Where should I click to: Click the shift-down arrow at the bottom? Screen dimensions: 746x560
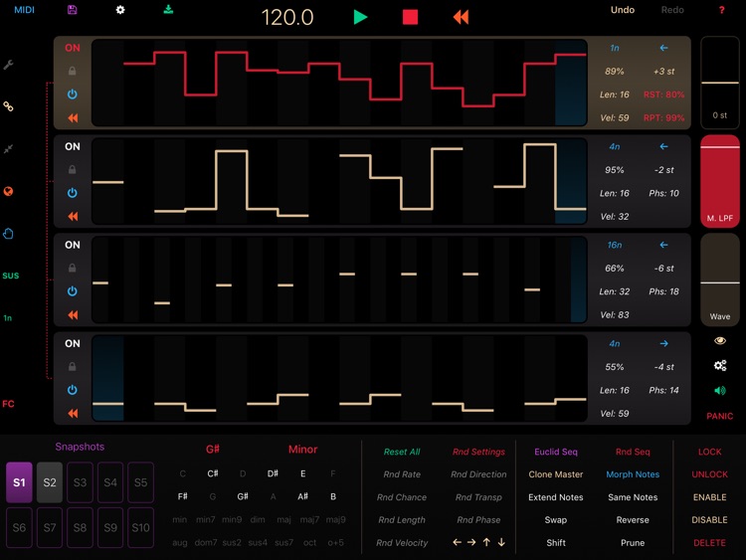pos(501,542)
